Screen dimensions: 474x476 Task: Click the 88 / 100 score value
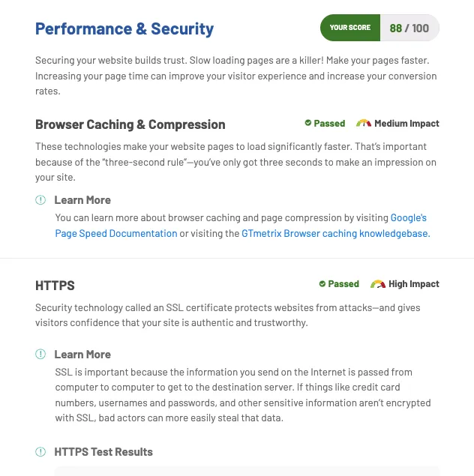(x=409, y=28)
